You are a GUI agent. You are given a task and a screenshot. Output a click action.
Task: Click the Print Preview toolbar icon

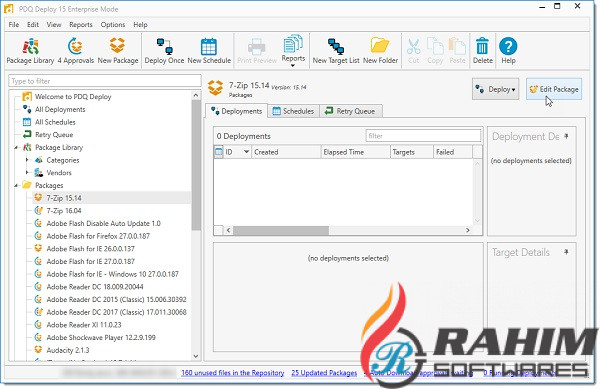[257, 51]
